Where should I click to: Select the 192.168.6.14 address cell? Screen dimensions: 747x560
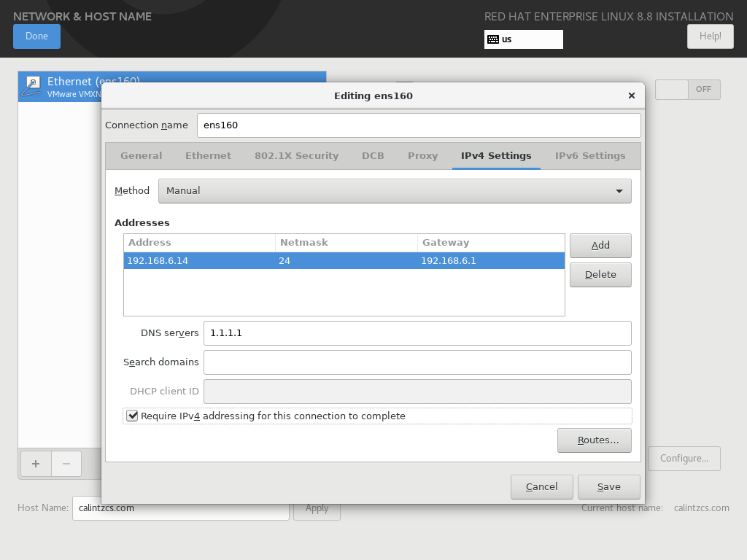coord(199,261)
